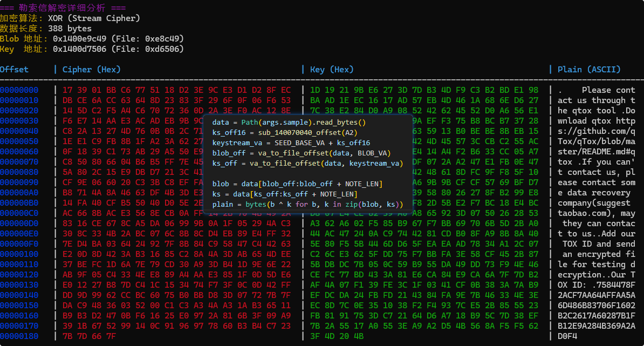
Task: Click the taobao.com ASCII text
Action: pos(581,213)
